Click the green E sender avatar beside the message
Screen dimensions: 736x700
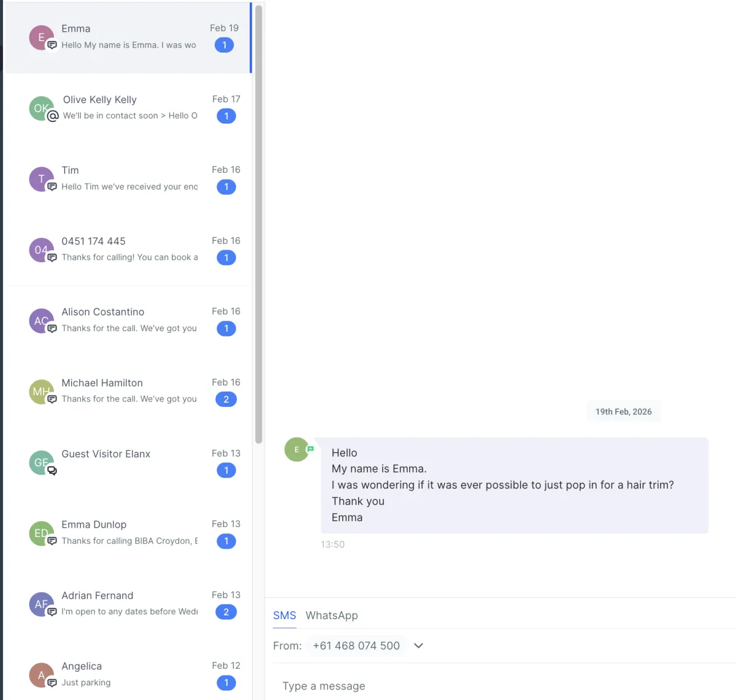[x=297, y=449]
